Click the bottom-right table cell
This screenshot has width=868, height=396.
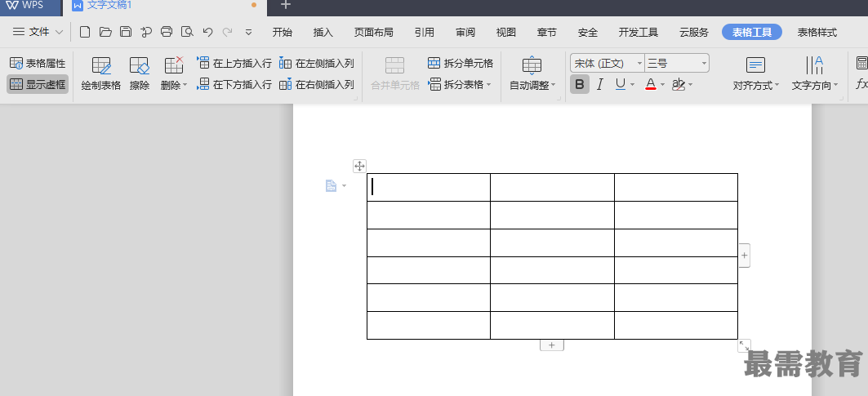click(676, 325)
